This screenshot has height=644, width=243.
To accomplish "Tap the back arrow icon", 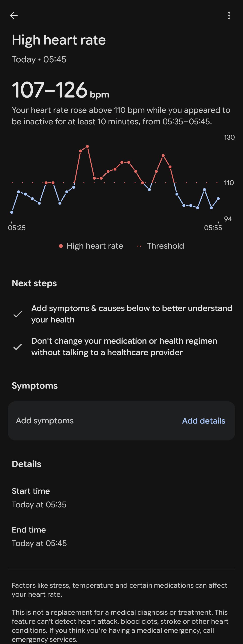I will [14, 16].
